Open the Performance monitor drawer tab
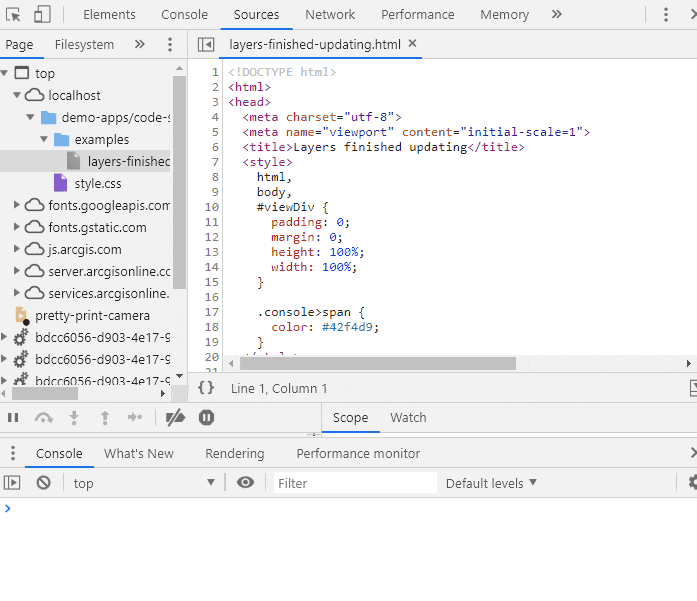The height and width of the screenshot is (601, 697). pos(358,453)
